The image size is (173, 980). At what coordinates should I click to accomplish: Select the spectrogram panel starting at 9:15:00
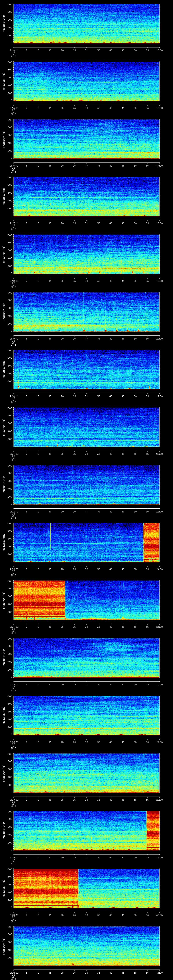[x=86, y=81]
